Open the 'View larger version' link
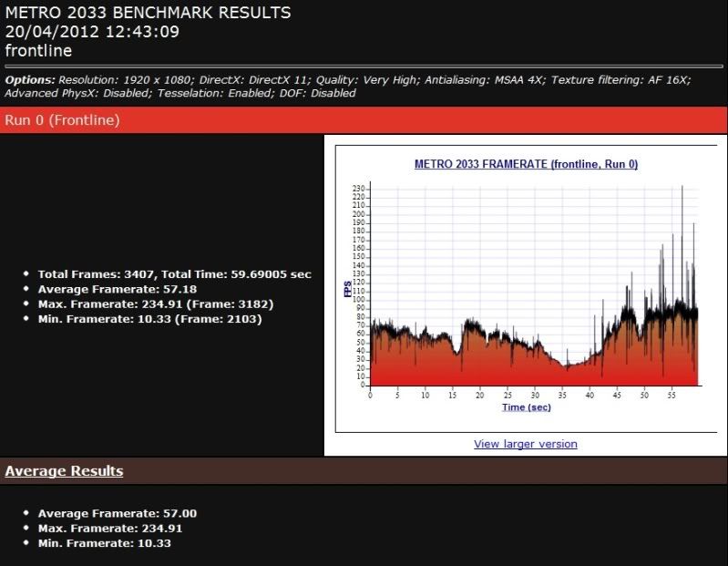Image resolution: width=728 pixels, height=566 pixels. point(525,444)
